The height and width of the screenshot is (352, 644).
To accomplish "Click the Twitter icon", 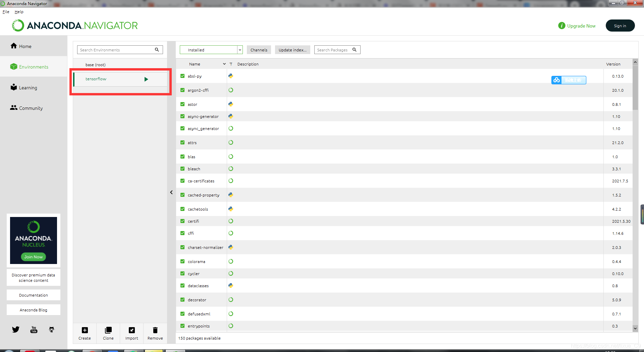I will [15, 329].
